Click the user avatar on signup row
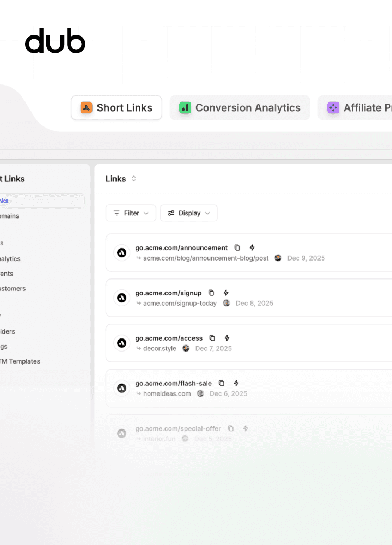The image size is (392, 545). pos(226,303)
